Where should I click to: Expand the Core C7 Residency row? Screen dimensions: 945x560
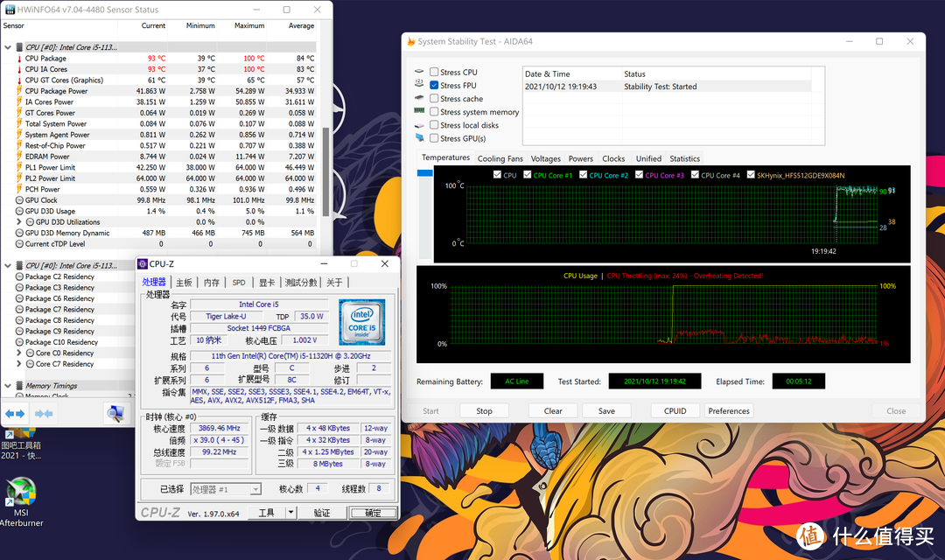point(18,363)
